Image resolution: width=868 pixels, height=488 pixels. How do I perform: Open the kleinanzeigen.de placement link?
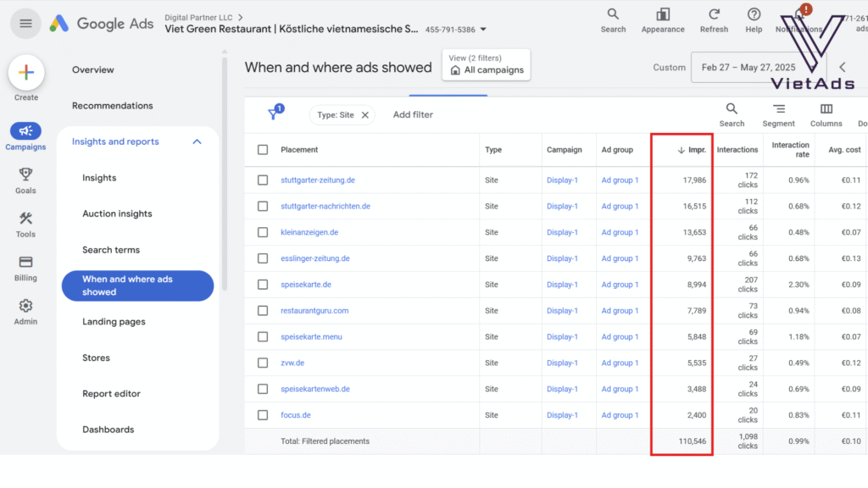(309, 232)
